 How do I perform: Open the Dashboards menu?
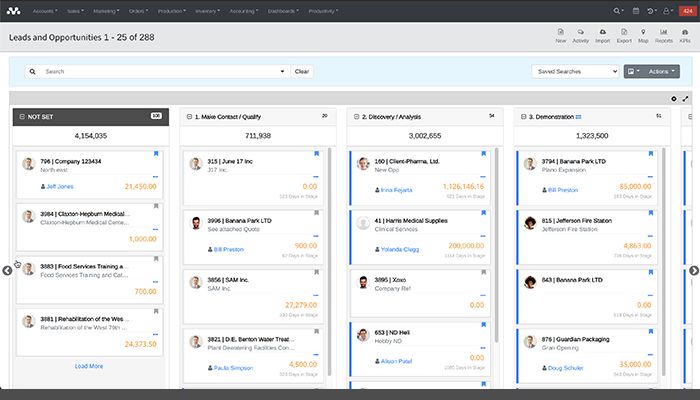coord(283,11)
